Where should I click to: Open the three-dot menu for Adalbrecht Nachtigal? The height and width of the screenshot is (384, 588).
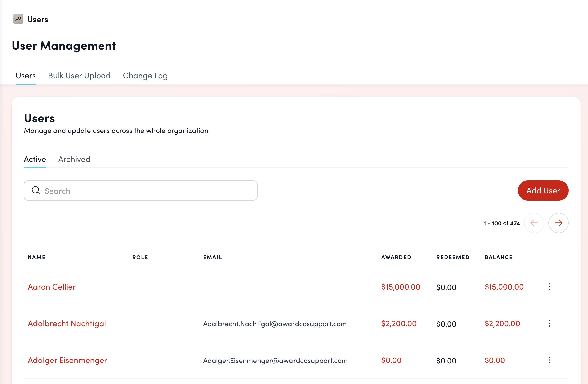click(550, 323)
